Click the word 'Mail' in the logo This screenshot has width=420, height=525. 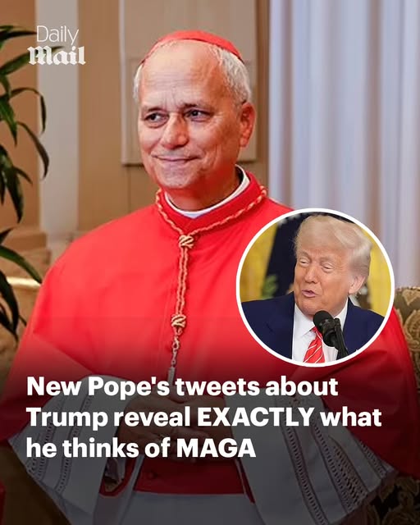(57, 56)
